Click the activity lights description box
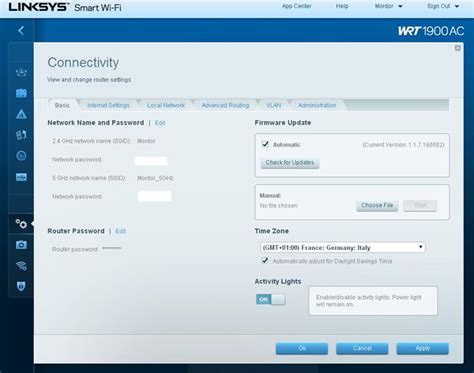474x373 pixels. [x=373, y=301]
